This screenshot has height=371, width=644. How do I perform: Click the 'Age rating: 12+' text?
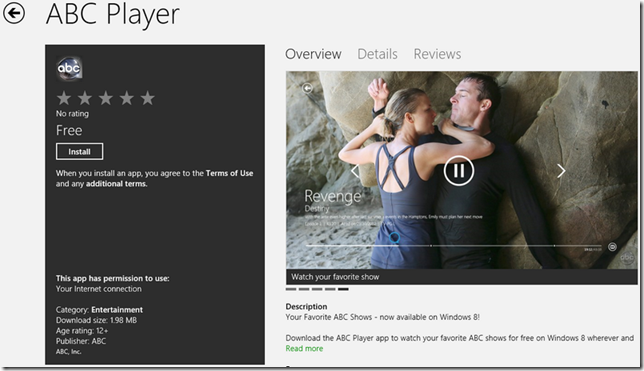[82, 331]
